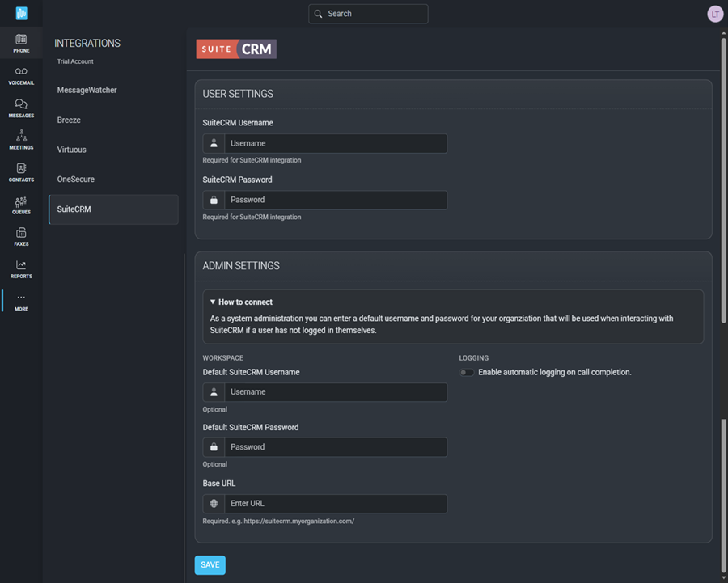This screenshot has height=583, width=728.
Task: Switch to the MessageWatcher integration
Action: 89,90
